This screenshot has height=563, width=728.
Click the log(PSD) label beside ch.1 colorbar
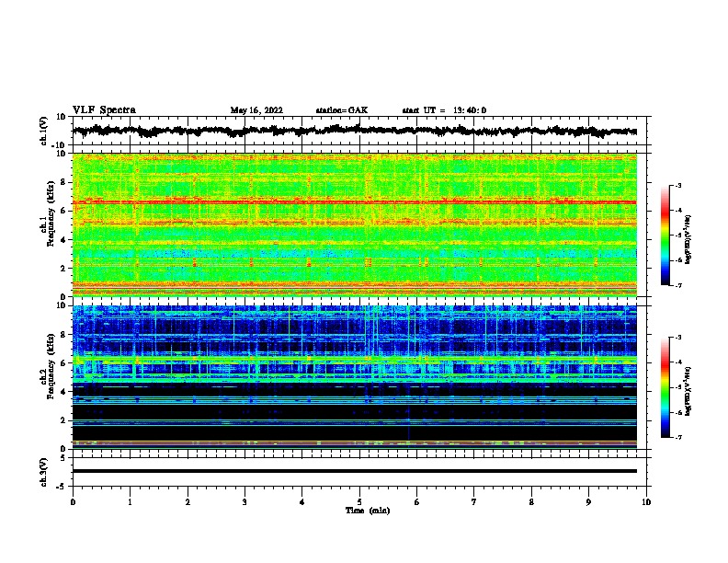[x=688, y=239]
